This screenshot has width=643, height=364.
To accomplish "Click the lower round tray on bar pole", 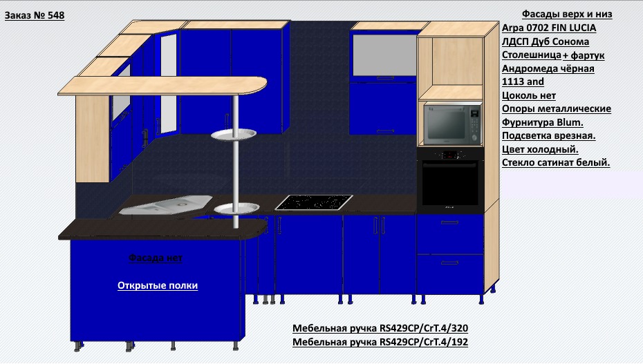I will pos(236,209).
